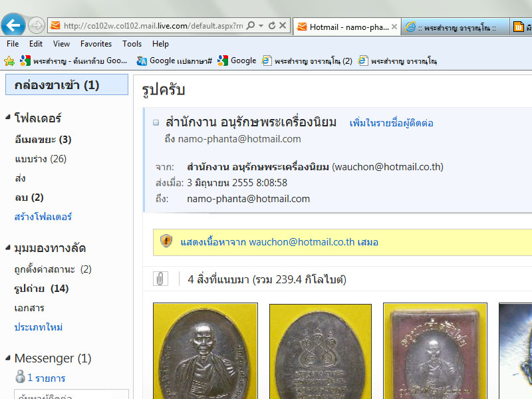Open the 'พระสำราญ - ค้นหาด้วย Goo...' favorite
Image resolution: width=532 pixels, height=399 pixels.
(x=74, y=61)
